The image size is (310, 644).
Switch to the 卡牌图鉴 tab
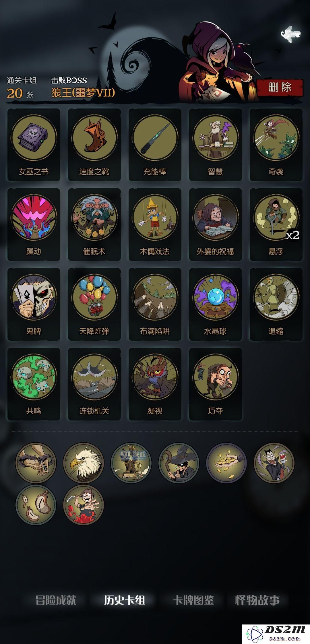pos(194,600)
